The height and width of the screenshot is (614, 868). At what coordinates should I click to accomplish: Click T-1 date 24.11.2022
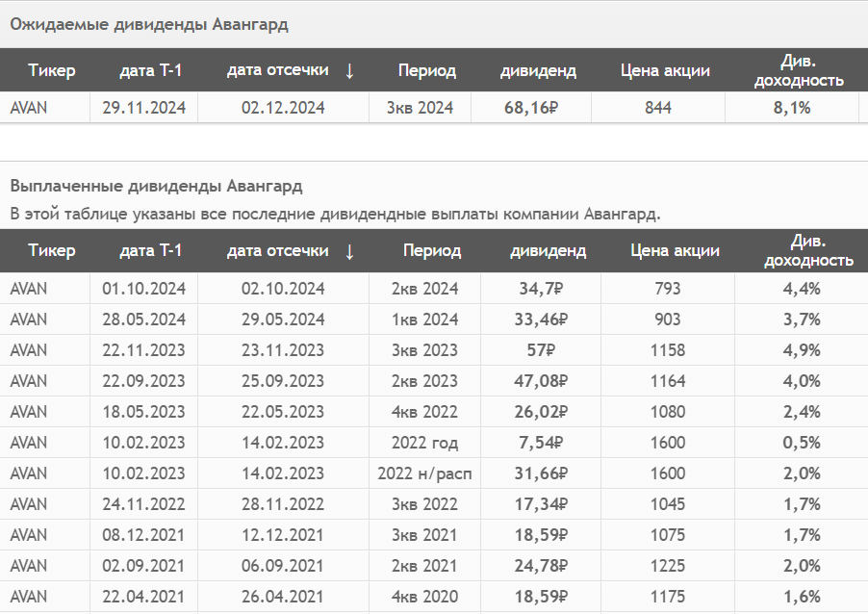(x=144, y=504)
